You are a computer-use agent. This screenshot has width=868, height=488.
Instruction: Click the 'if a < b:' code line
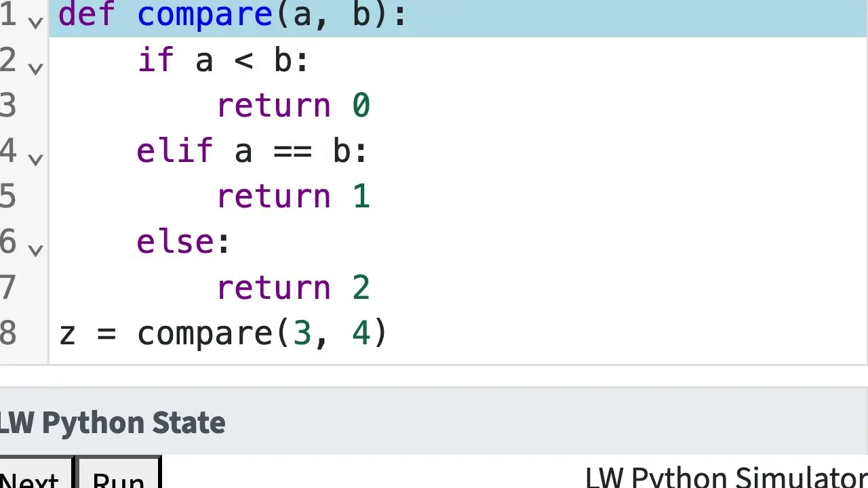(223, 60)
